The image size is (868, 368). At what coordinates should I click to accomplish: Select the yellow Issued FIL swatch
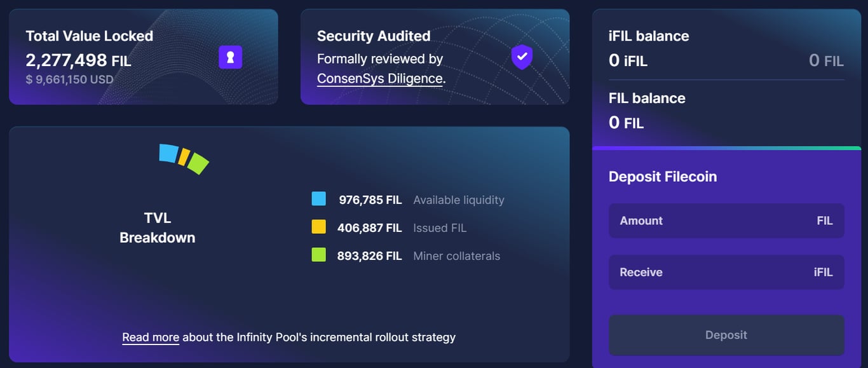(x=320, y=227)
